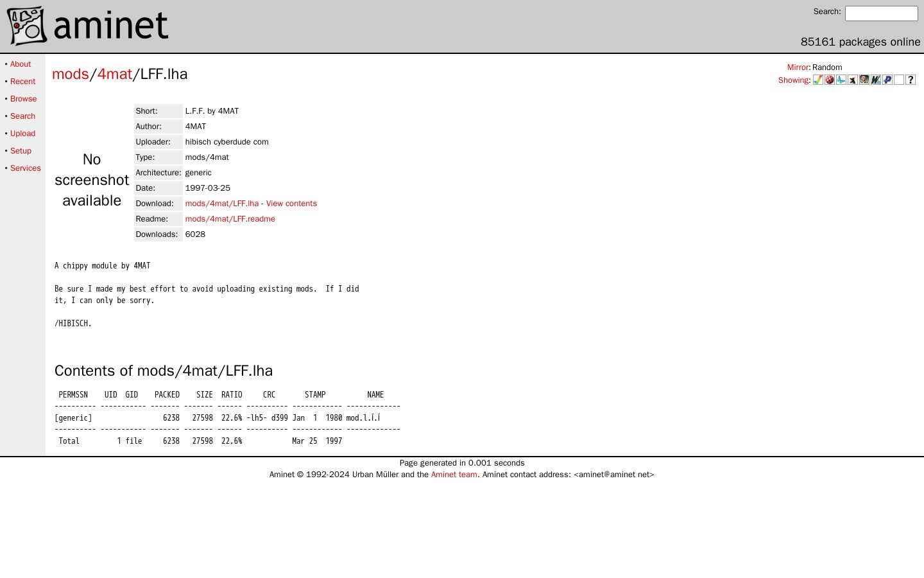Image resolution: width=924 pixels, height=578 pixels.
Task: Select the /HIBISCH. signature text
Action: click(x=73, y=324)
